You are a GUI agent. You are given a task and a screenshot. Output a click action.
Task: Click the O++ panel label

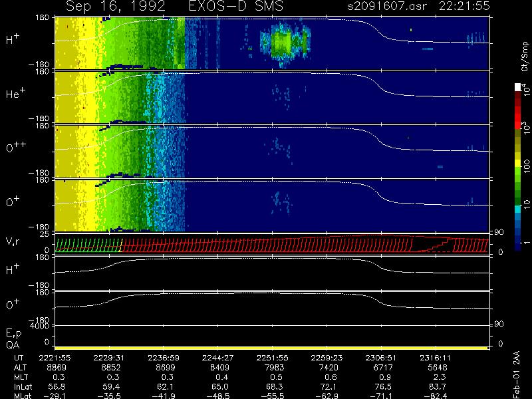[x=16, y=147]
